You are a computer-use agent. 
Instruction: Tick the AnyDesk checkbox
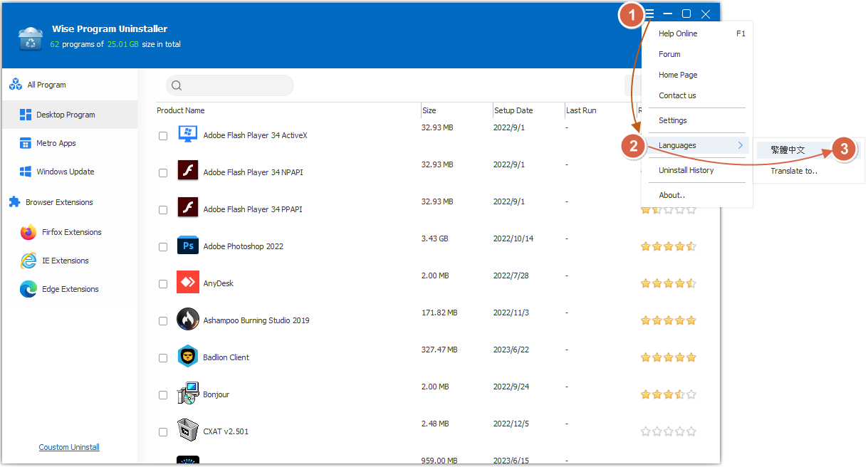(163, 283)
